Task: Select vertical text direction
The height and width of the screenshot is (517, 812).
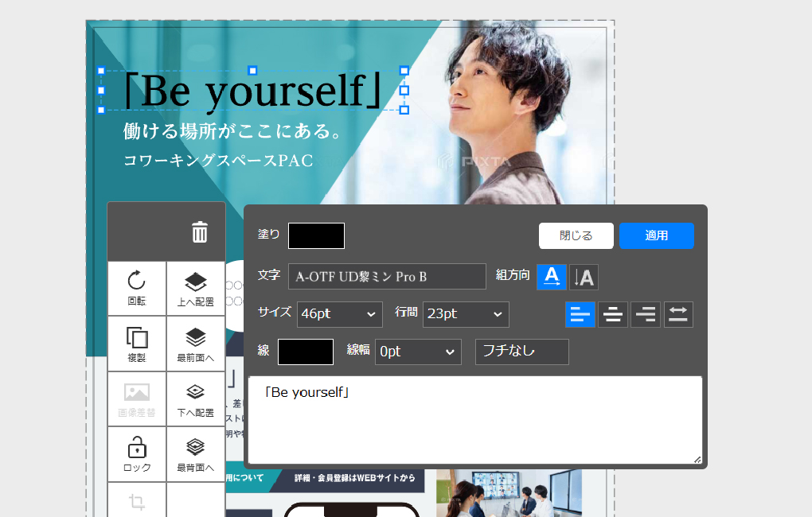Action: (584, 277)
